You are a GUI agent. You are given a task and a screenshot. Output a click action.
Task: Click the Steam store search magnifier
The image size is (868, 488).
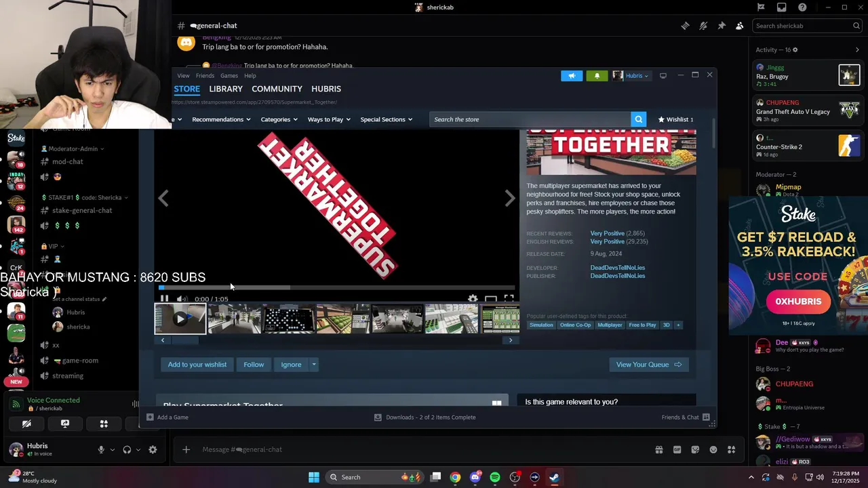pos(638,119)
